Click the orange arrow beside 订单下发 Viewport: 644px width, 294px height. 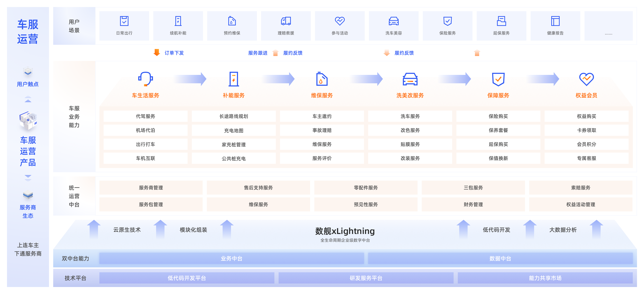(x=157, y=52)
